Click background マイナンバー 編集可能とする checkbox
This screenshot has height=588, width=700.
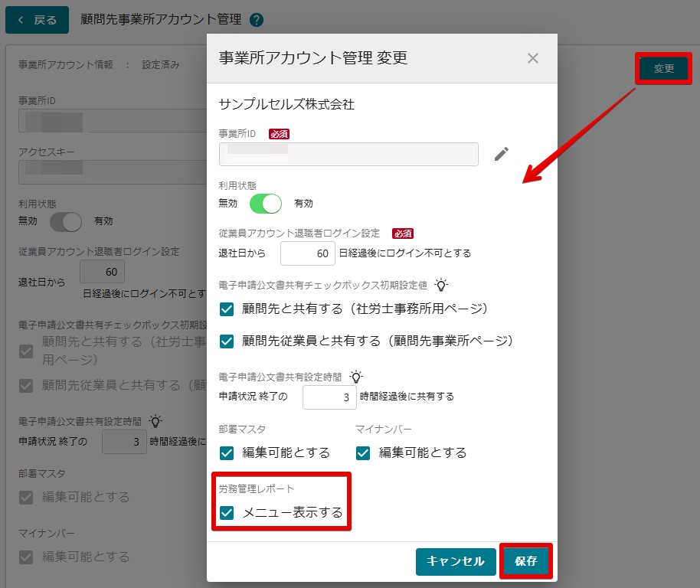pyautogui.click(x=26, y=557)
